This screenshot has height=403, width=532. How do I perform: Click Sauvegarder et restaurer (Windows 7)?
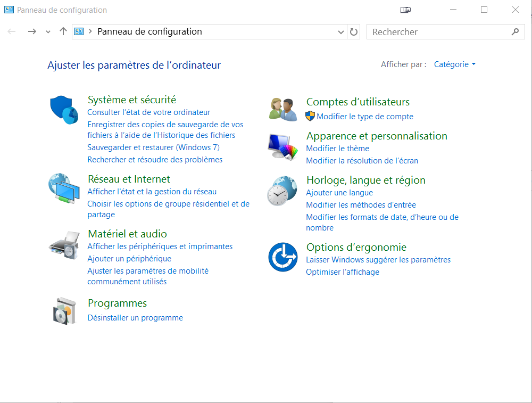(153, 147)
